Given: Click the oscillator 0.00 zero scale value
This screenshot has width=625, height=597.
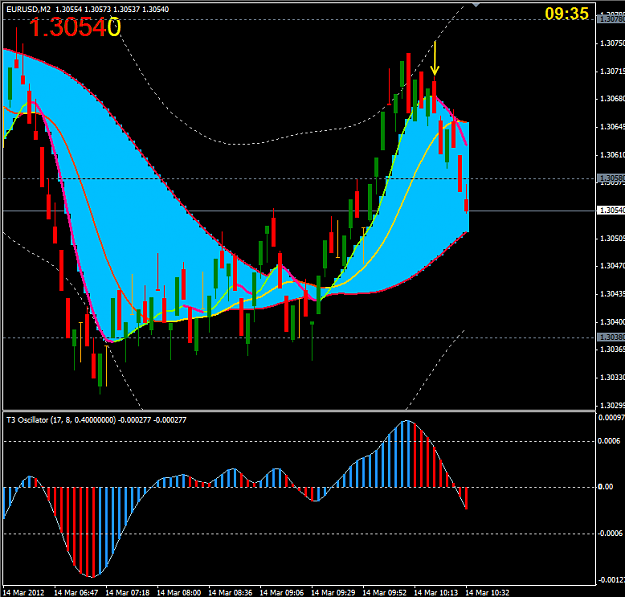Looking at the screenshot, I should (605, 487).
